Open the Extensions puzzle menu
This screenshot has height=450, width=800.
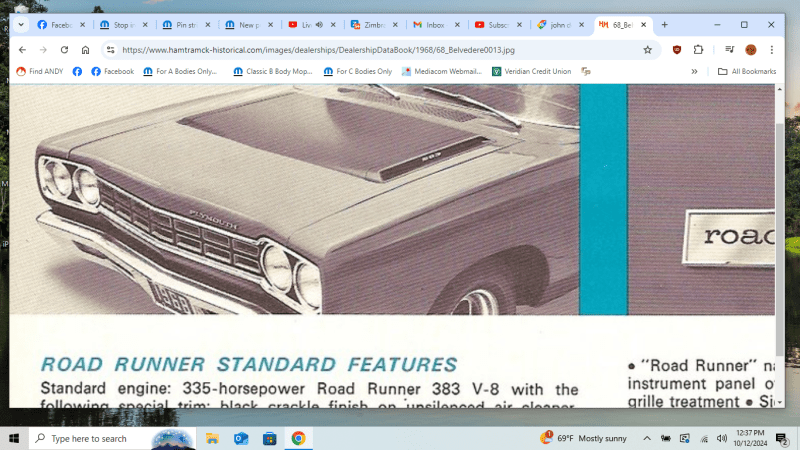[698, 49]
